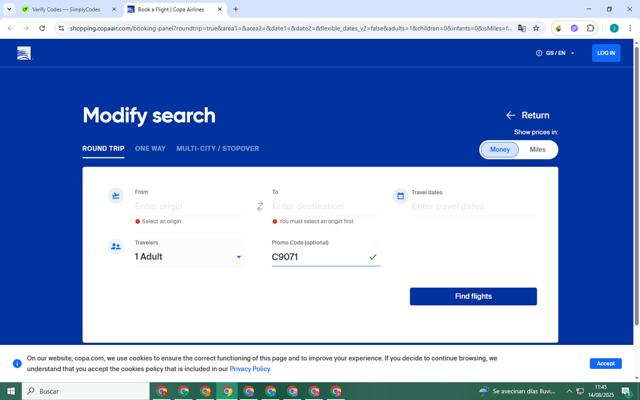Viewport: 640px width, 400px height.
Task: Click the shopping.copaair.com address bar URL
Action: pos(290,28)
